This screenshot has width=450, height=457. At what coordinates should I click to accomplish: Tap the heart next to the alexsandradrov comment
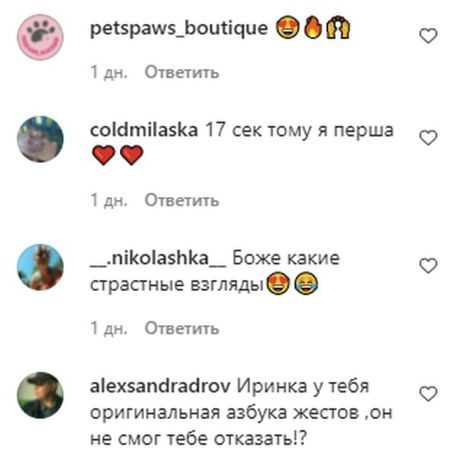[x=428, y=394]
